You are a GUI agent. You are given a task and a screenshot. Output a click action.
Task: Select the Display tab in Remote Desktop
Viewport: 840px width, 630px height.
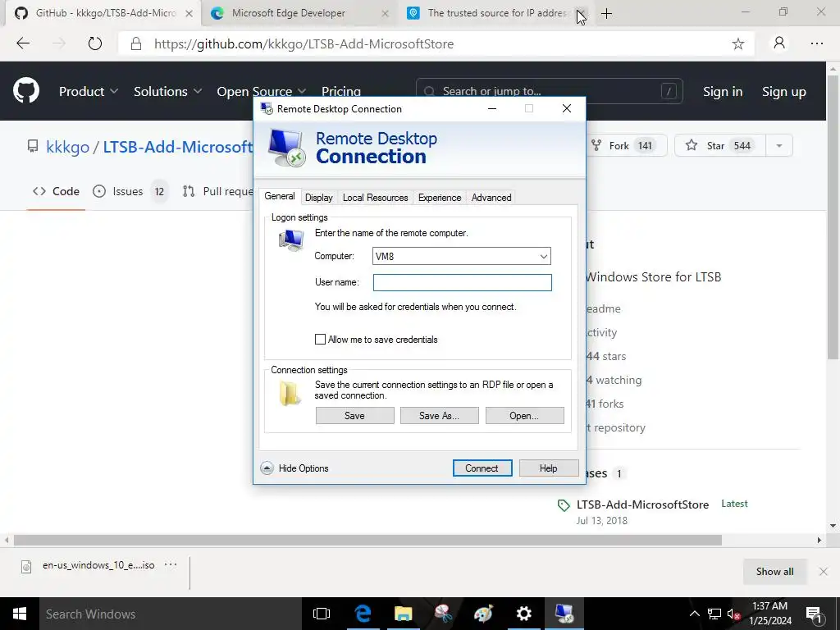(x=319, y=198)
